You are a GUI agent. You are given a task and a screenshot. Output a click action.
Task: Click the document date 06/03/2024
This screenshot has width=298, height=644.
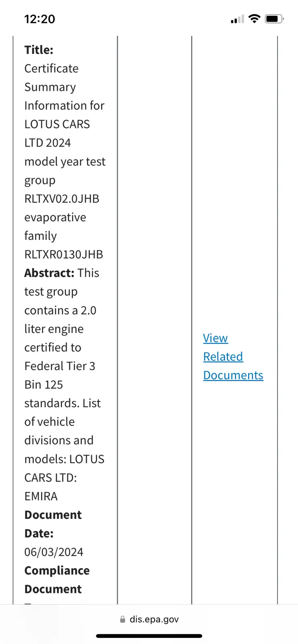point(54,552)
